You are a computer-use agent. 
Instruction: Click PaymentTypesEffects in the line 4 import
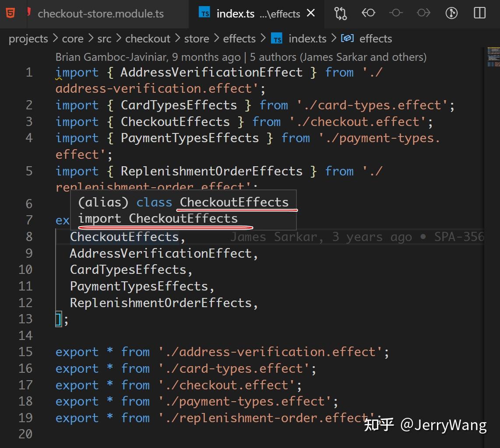[190, 138]
